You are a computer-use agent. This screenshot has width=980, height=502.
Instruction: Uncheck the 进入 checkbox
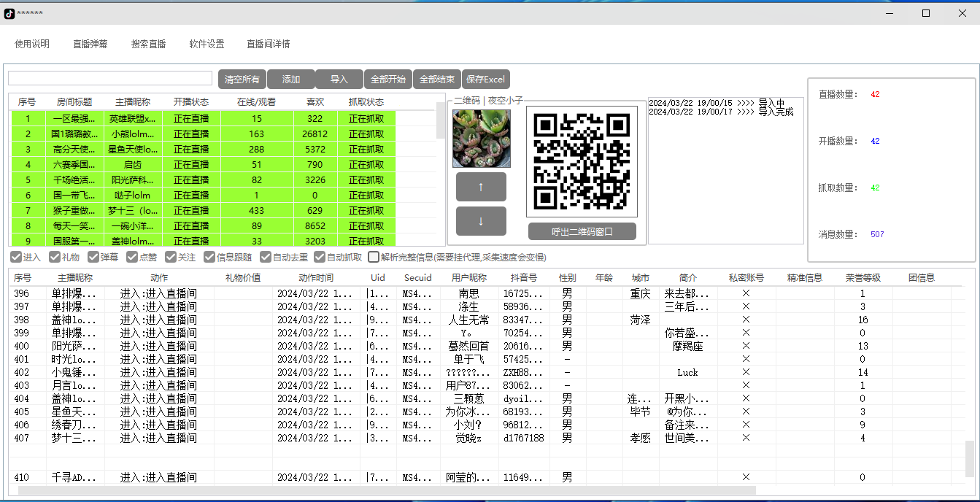[16, 257]
